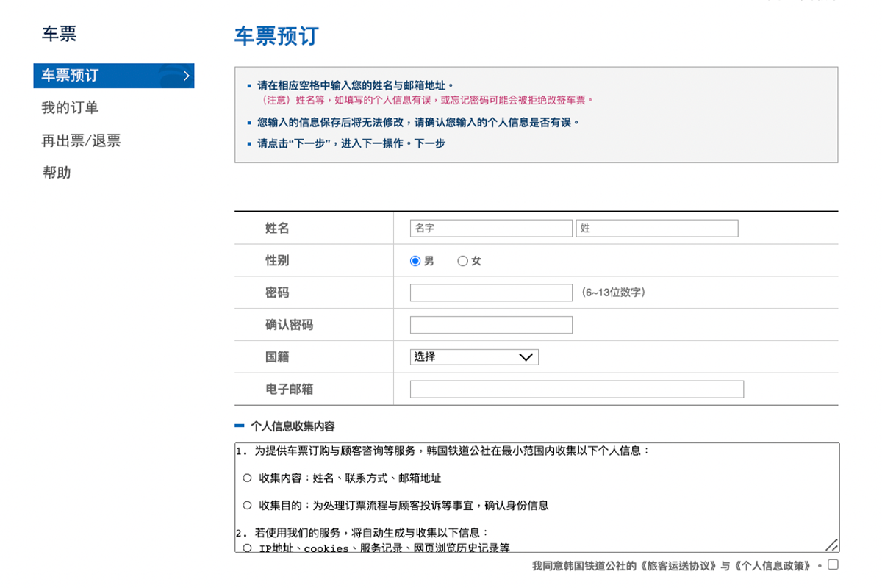Screen dimensions: 882x588
Task: Click the resize handle of the terms textbox
Action: 831,545
